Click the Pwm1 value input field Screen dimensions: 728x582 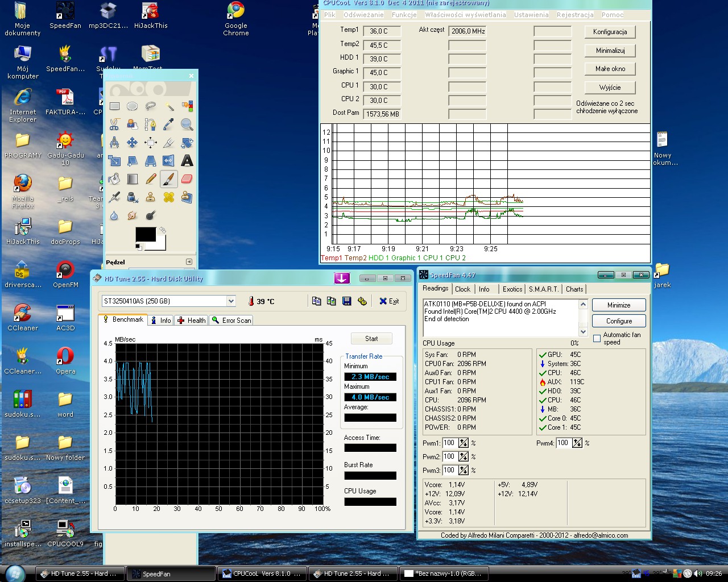click(450, 443)
